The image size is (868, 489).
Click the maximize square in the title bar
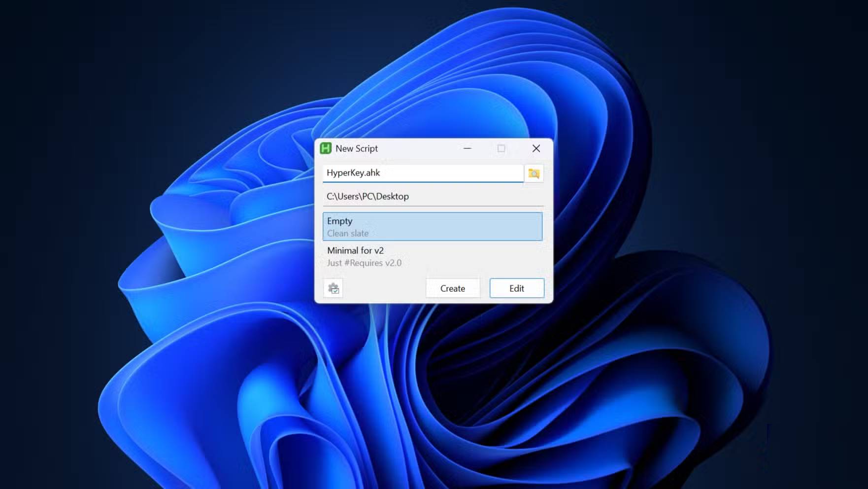click(501, 148)
